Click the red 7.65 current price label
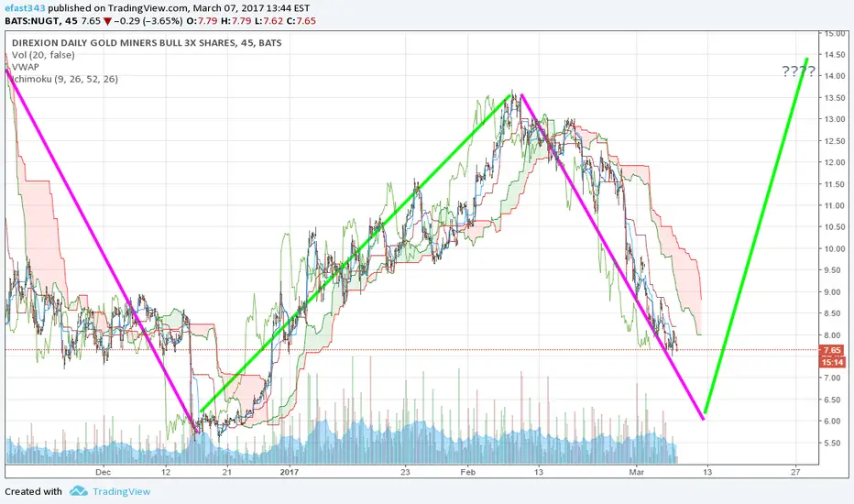Image resolution: width=854 pixels, height=504 pixels. 832,350
